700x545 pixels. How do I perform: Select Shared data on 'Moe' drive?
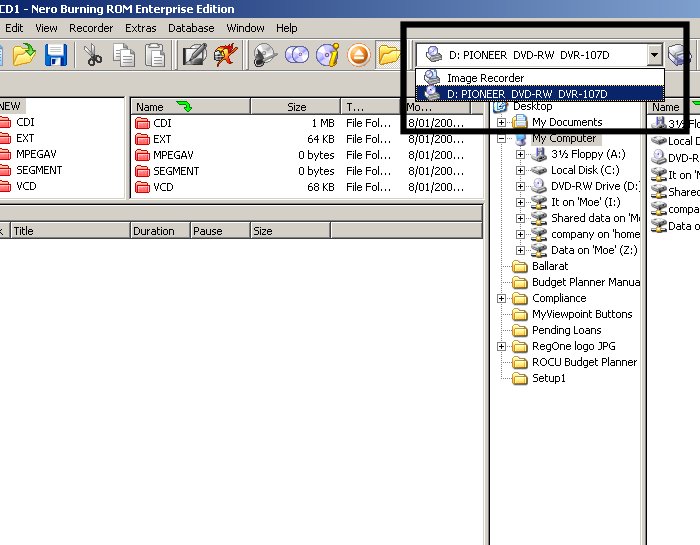(596, 218)
